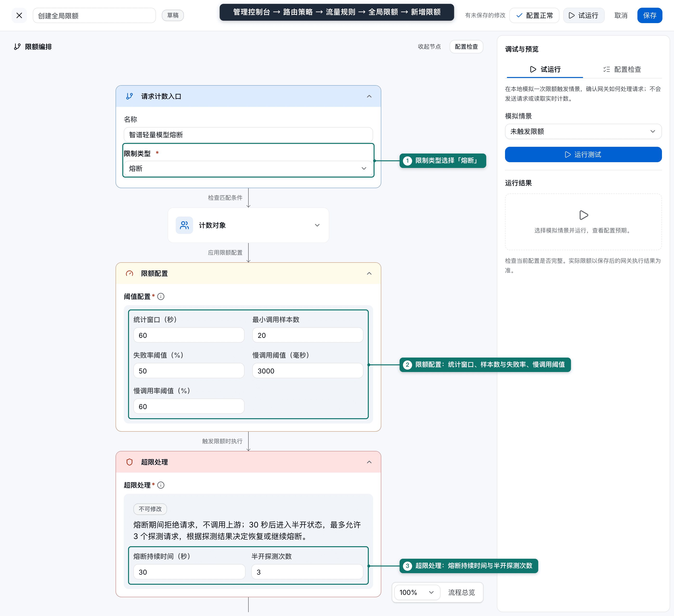Click the branch icon in 请求计数入口 header

tap(130, 96)
